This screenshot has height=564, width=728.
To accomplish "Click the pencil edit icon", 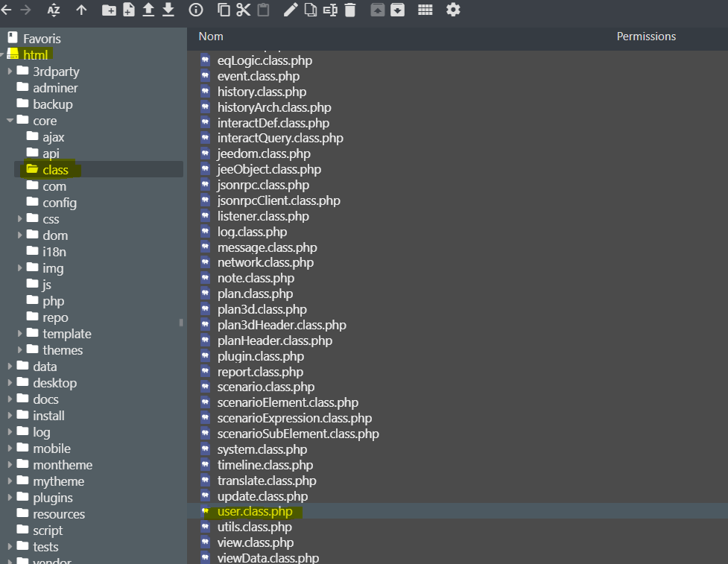I will coord(291,10).
